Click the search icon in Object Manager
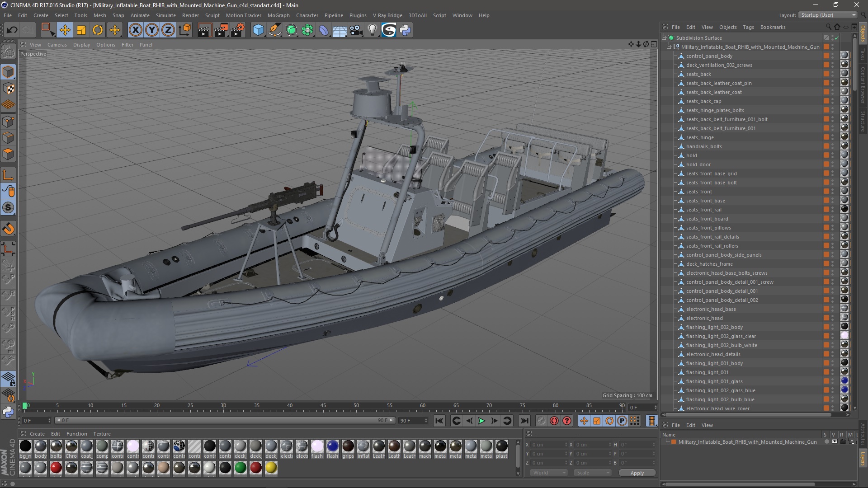Screen dimensions: 868x488 [829, 27]
